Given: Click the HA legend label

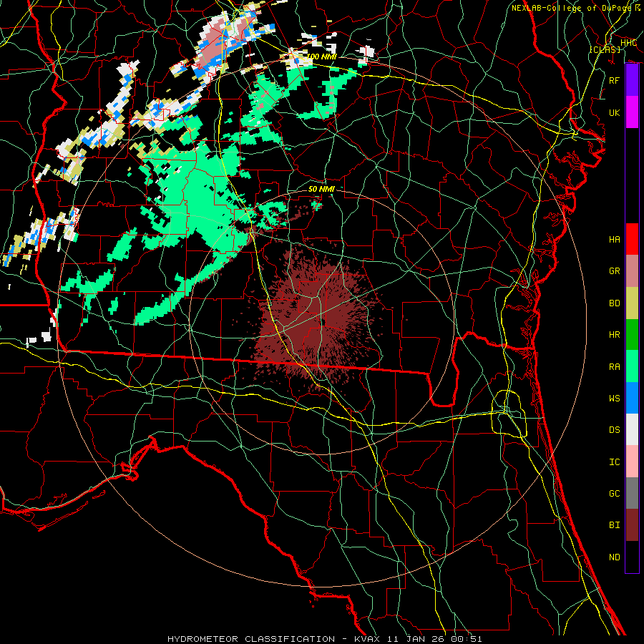Looking at the screenshot, I should coord(614,240).
